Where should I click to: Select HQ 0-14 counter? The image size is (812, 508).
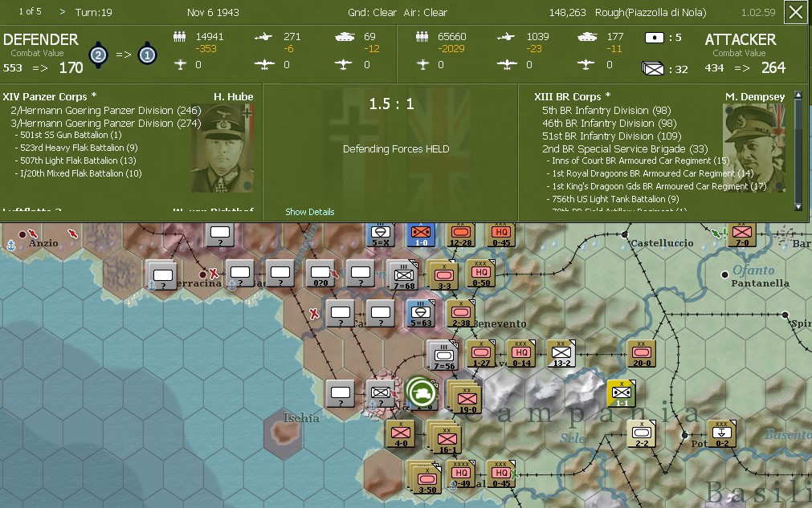(x=521, y=354)
